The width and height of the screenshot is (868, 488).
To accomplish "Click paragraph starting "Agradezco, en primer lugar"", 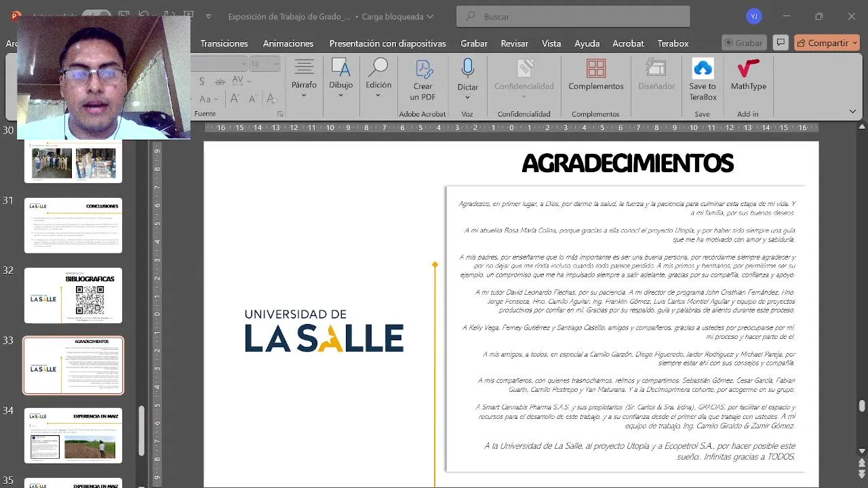I will point(627,208).
